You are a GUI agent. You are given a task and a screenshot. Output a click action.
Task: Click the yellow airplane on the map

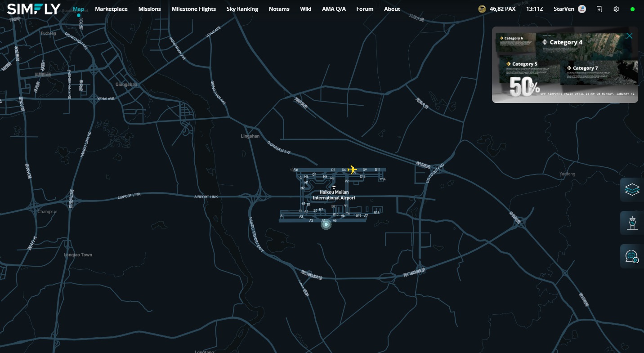click(x=352, y=170)
